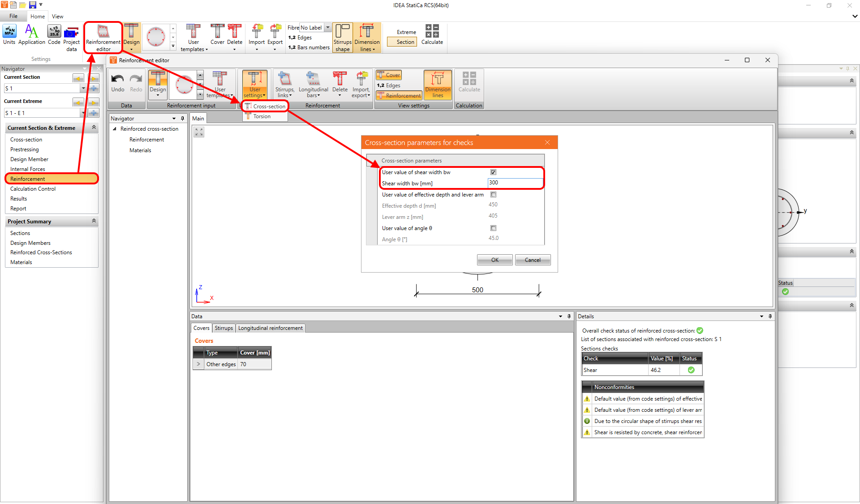
Task: Click OK in cross-section parameters dialog
Action: pyautogui.click(x=494, y=260)
